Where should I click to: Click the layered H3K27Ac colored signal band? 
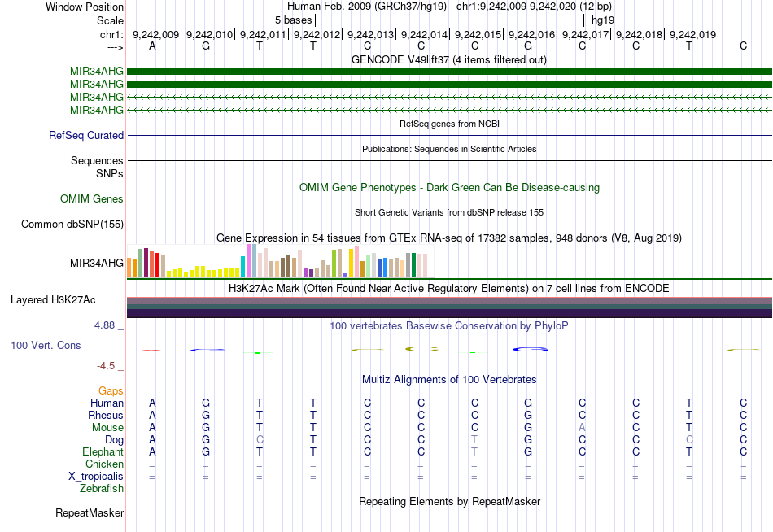coord(449,307)
